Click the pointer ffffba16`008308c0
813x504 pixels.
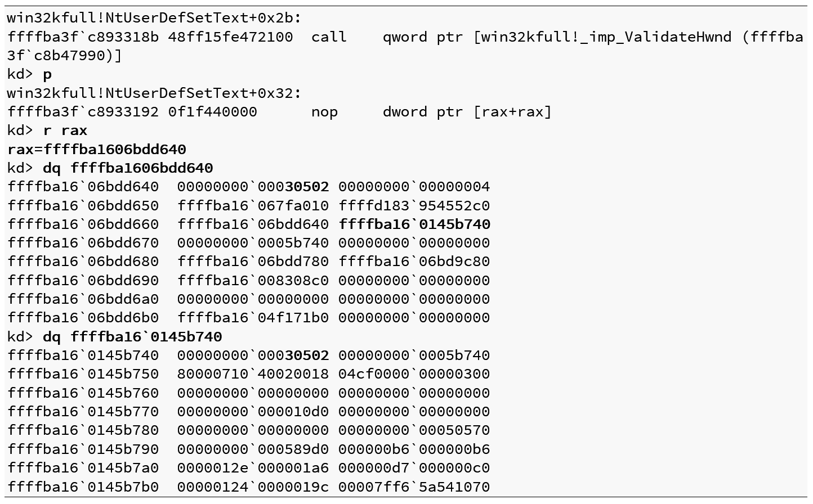253,280
